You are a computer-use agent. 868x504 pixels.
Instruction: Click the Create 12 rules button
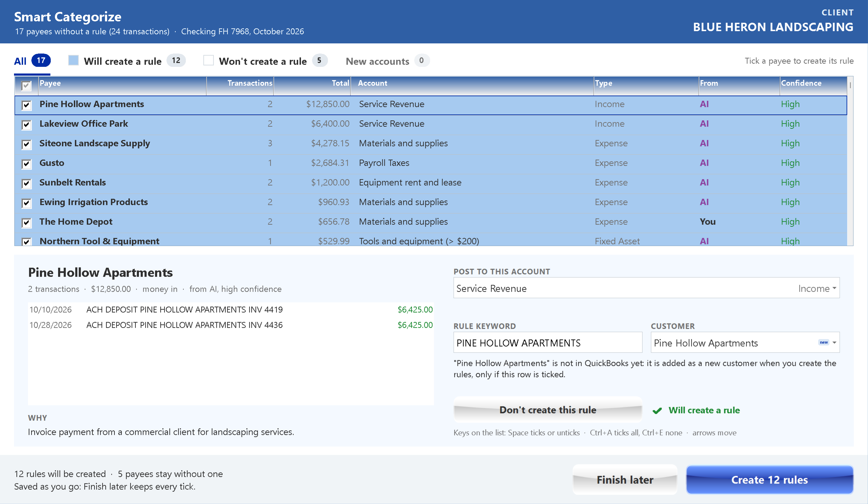[x=770, y=479]
